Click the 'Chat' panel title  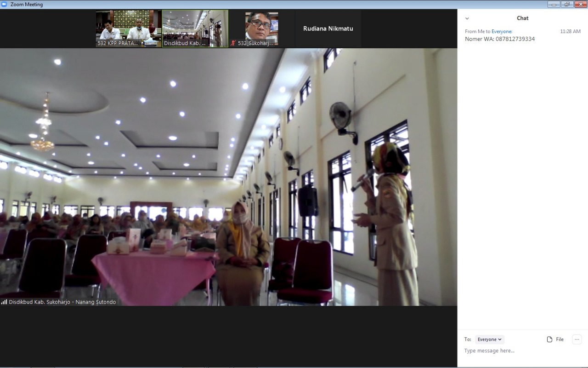point(522,18)
